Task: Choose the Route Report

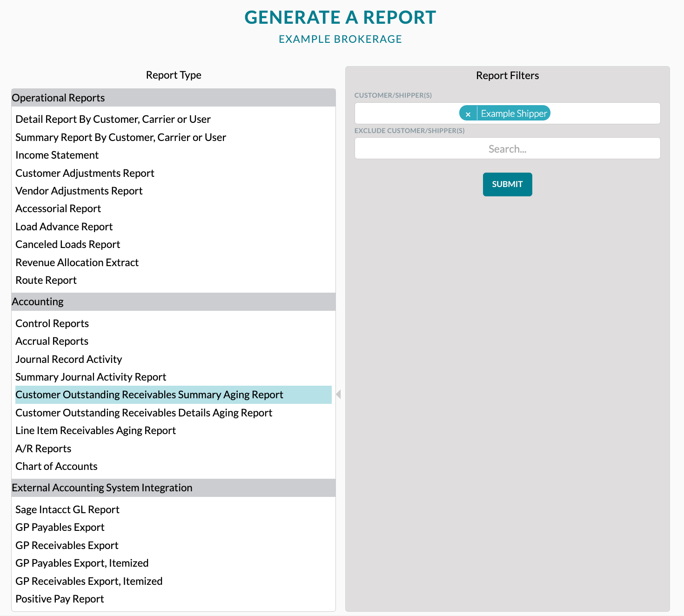Action: [x=46, y=280]
